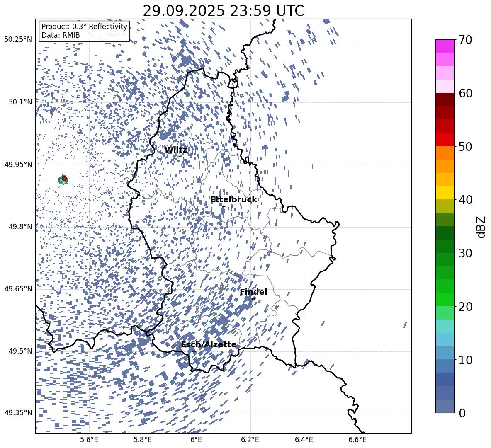Click the 49.65°N latitude label
The width and height of the screenshot is (491, 448).
pyautogui.click(x=18, y=289)
